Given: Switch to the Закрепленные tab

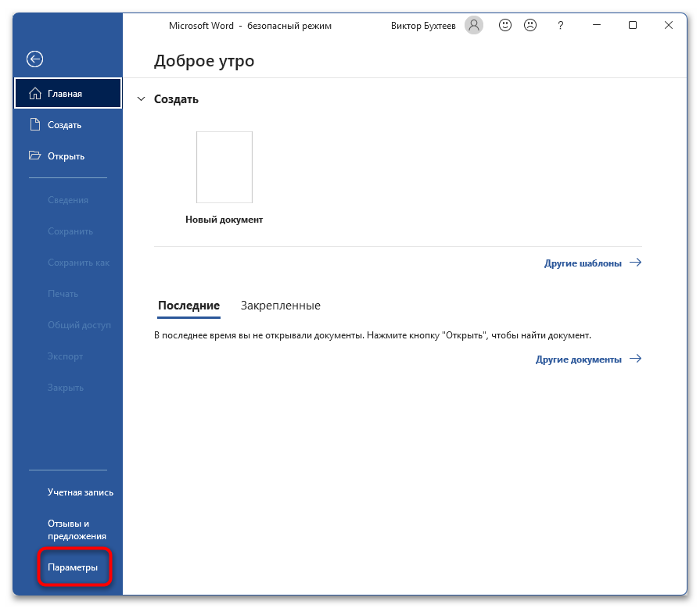Looking at the screenshot, I should pyautogui.click(x=281, y=306).
